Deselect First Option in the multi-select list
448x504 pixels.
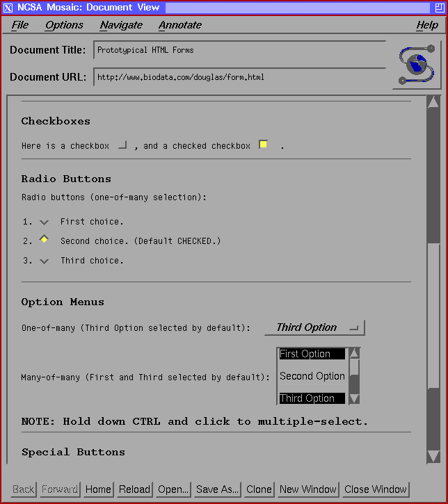pyautogui.click(x=312, y=354)
